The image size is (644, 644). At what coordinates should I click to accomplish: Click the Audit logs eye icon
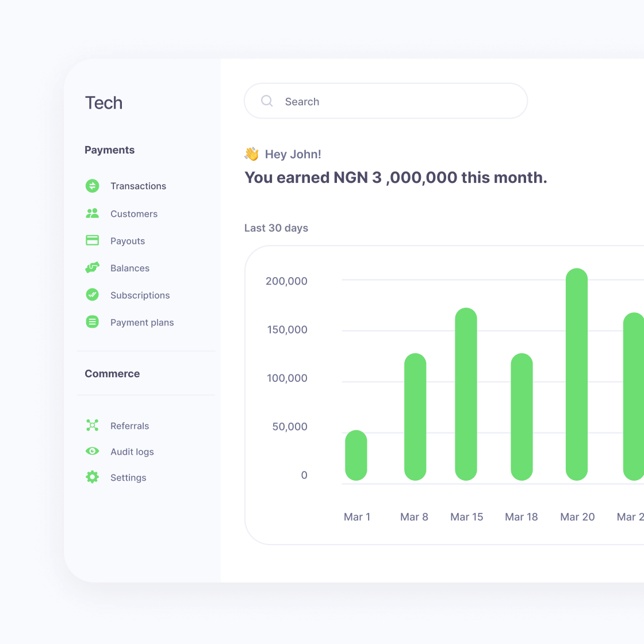pyautogui.click(x=93, y=451)
